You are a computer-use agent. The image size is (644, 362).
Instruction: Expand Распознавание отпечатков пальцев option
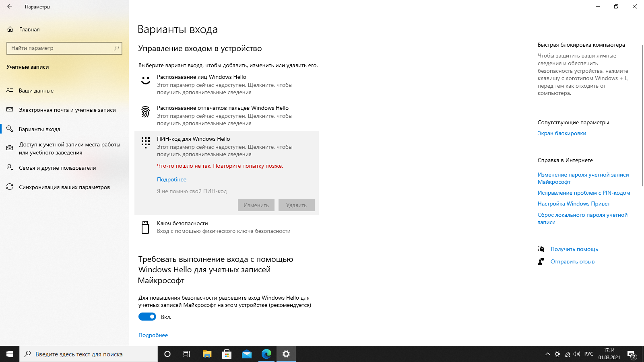(x=227, y=115)
